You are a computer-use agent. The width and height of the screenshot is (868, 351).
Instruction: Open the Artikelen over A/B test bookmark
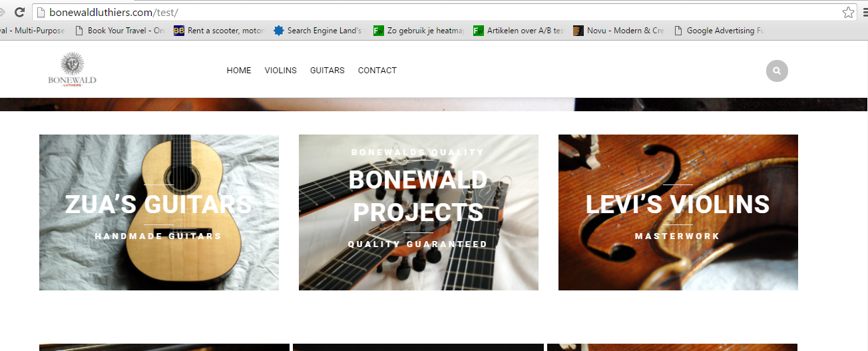pyautogui.click(x=519, y=31)
